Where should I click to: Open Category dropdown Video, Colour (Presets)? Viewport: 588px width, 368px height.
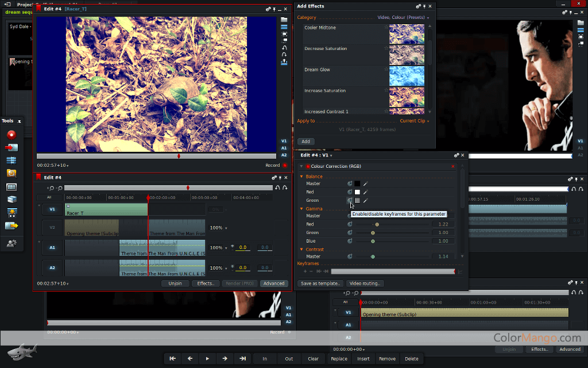[x=403, y=18]
